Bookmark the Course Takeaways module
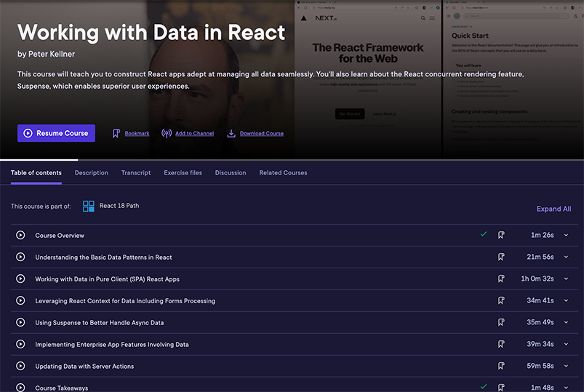The image size is (584, 392). click(501, 388)
